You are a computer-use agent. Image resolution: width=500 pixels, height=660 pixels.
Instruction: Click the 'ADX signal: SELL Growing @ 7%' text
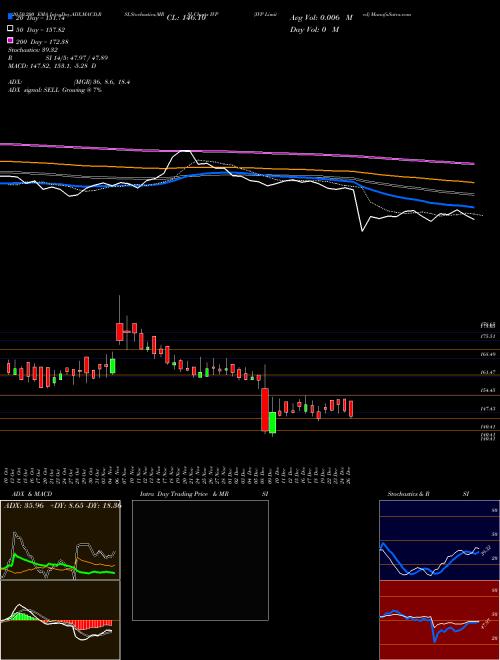55,90
